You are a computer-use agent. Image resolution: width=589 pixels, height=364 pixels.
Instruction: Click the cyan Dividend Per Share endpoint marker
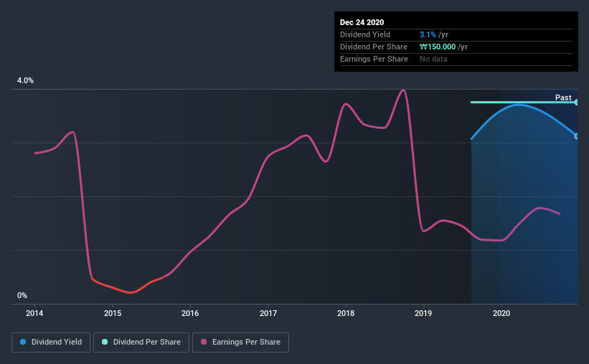(577, 102)
